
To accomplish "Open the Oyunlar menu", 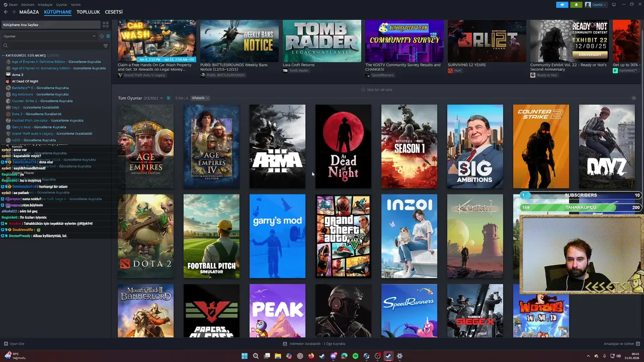I will click(61, 5).
